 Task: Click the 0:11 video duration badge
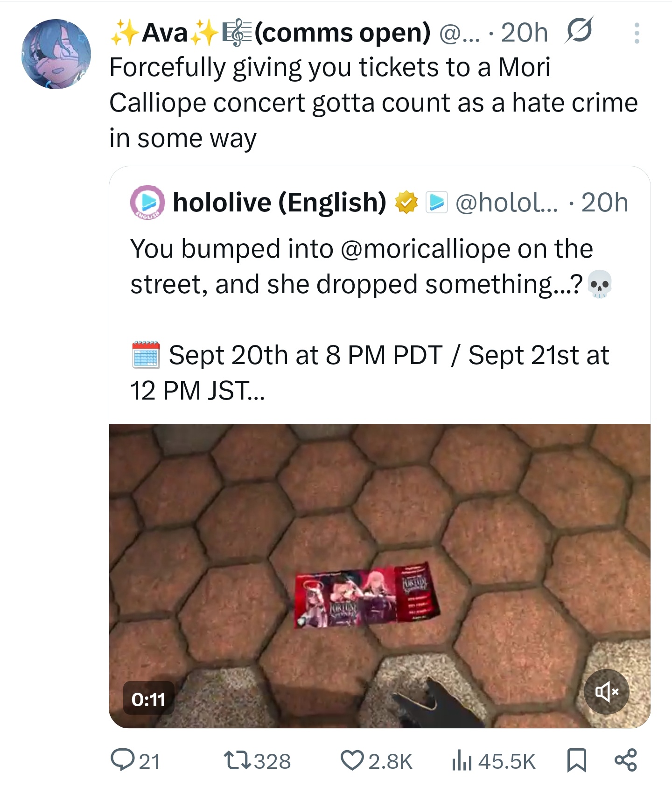pyautogui.click(x=148, y=699)
